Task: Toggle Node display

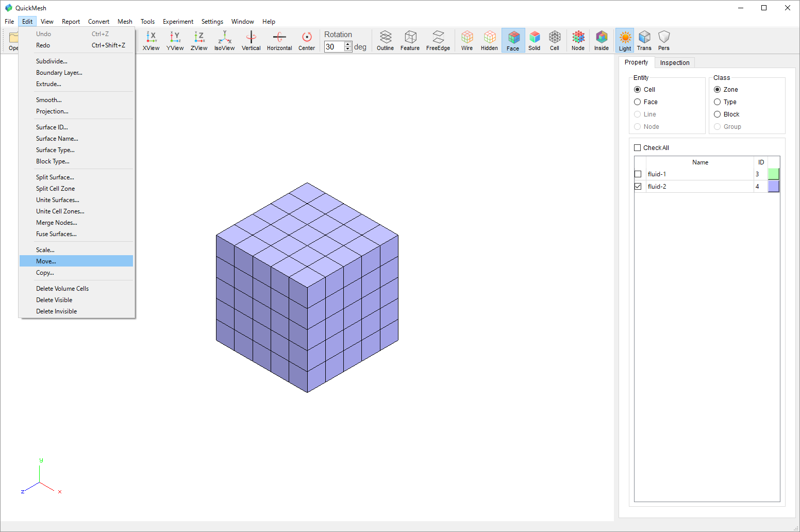Action: [578, 40]
